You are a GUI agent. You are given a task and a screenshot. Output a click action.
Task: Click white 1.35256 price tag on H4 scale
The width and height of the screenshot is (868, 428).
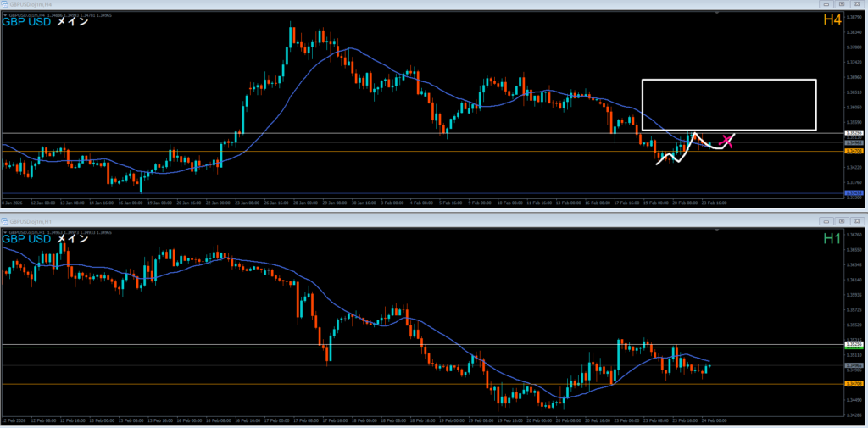click(853, 133)
